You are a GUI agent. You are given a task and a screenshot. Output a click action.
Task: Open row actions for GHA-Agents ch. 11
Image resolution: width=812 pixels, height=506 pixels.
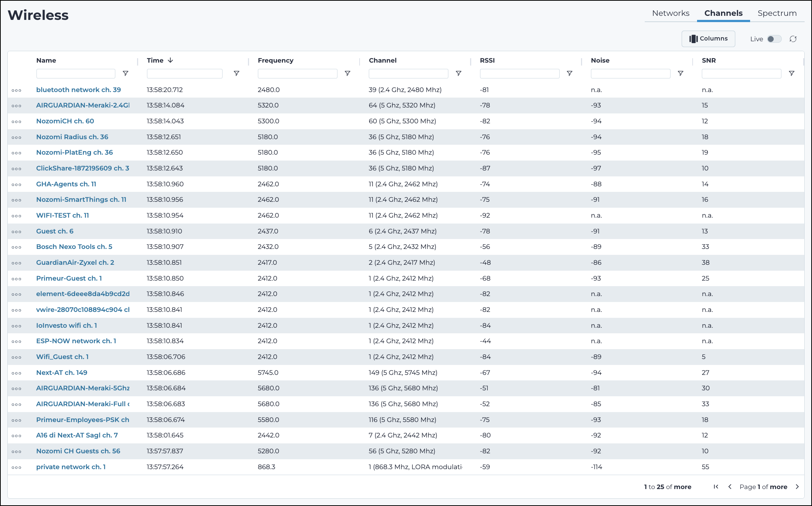(x=17, y=185)
